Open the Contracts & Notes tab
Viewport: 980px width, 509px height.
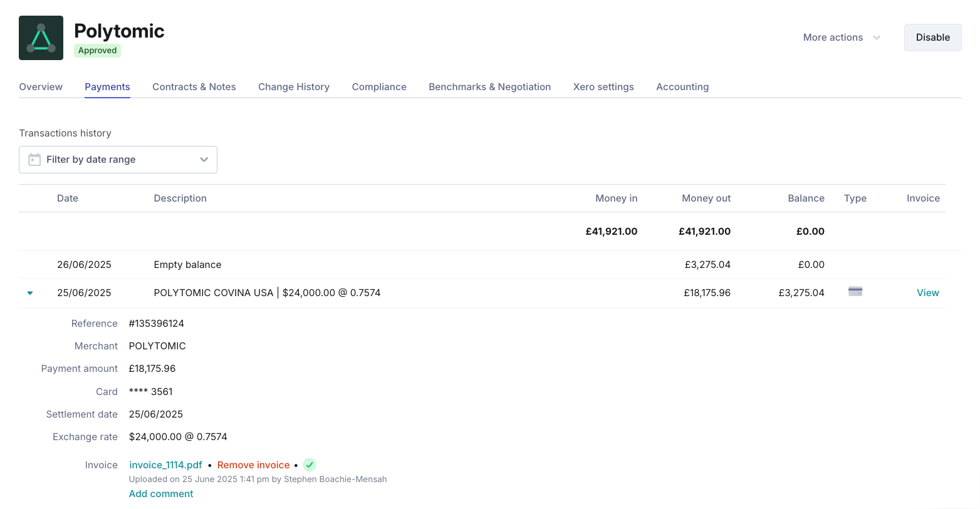(194, 87)
